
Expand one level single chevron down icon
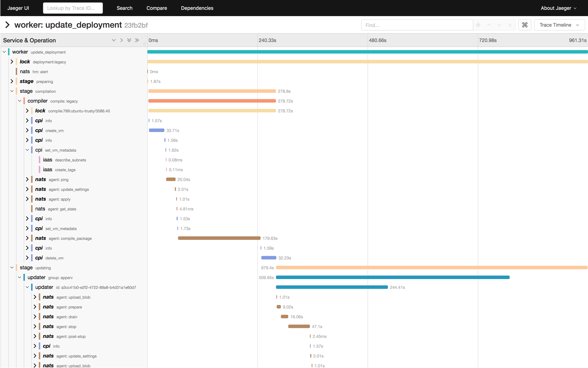click(114, 40)
